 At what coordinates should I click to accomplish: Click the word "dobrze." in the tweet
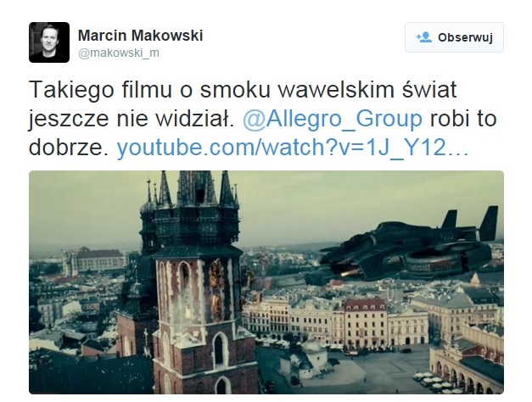click(68, 148)
